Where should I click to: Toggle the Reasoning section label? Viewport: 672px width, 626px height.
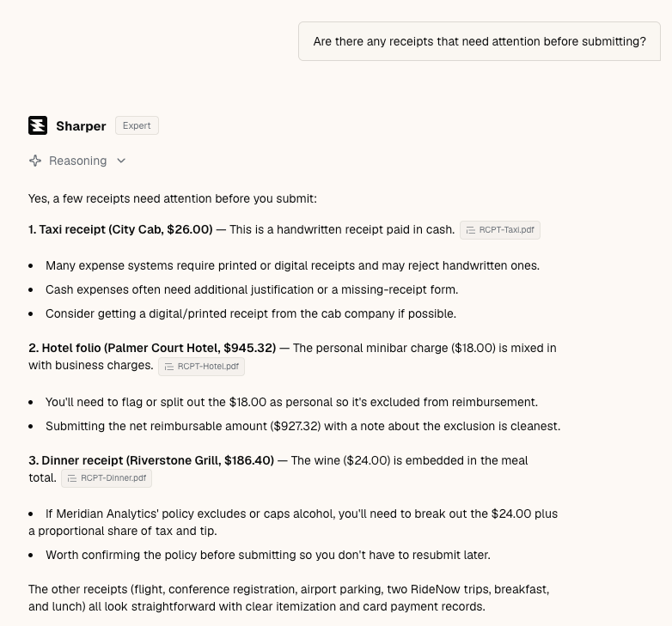[x=77, y=161]
